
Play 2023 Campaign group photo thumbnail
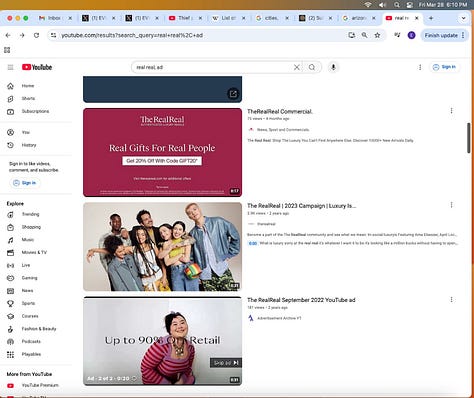pyautogui.click(x=162, y=247)
